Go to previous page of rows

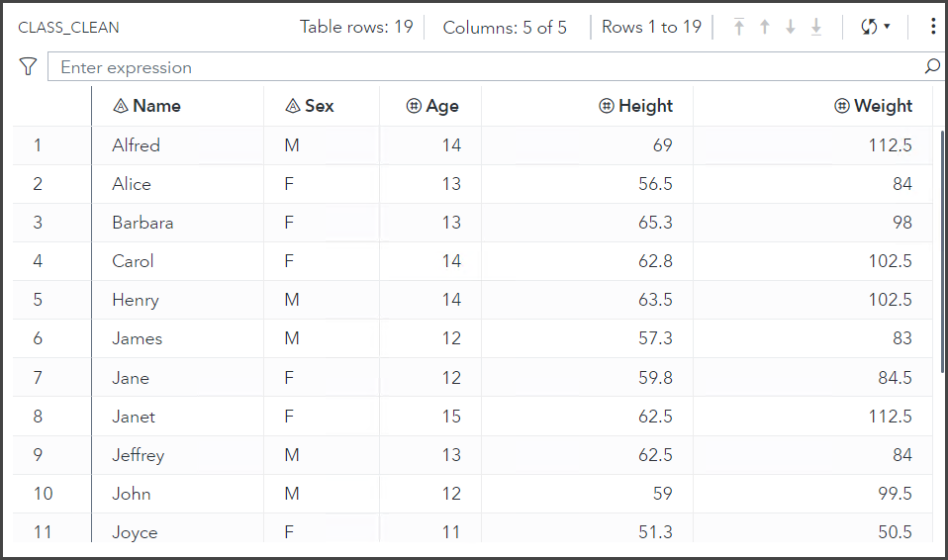tap(765, 28)
